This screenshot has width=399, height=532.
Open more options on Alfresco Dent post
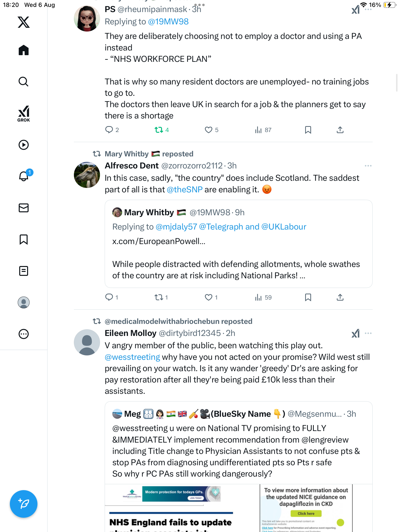368,166
